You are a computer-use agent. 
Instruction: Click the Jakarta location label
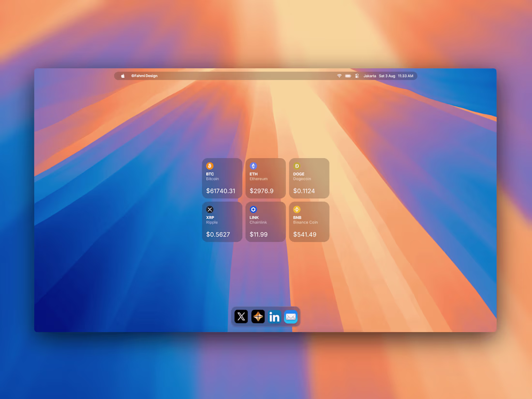click(369, 75)
